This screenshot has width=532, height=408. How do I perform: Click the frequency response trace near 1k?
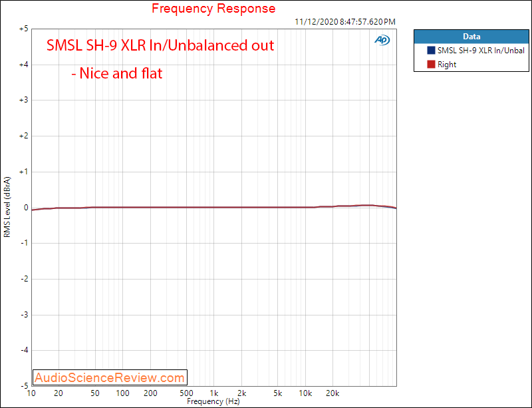213,207
